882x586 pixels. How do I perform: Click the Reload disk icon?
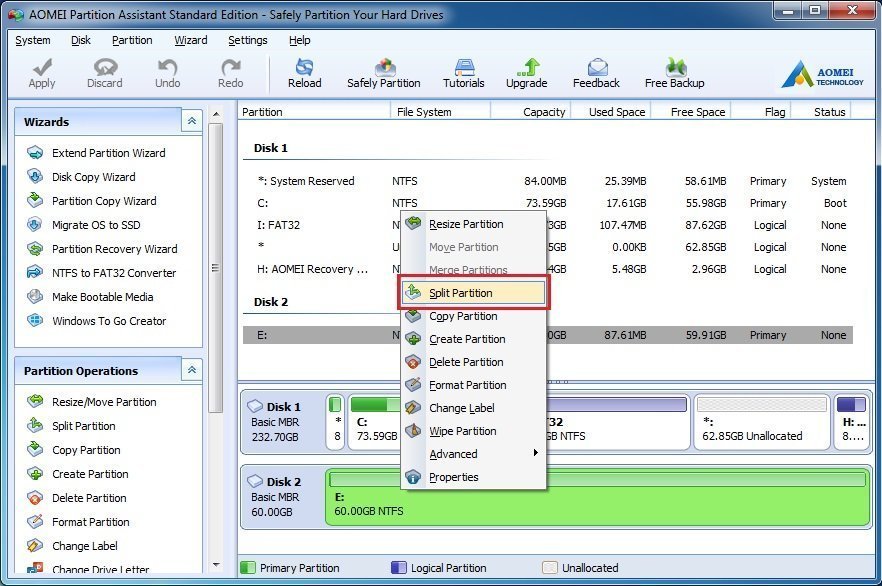304,67
